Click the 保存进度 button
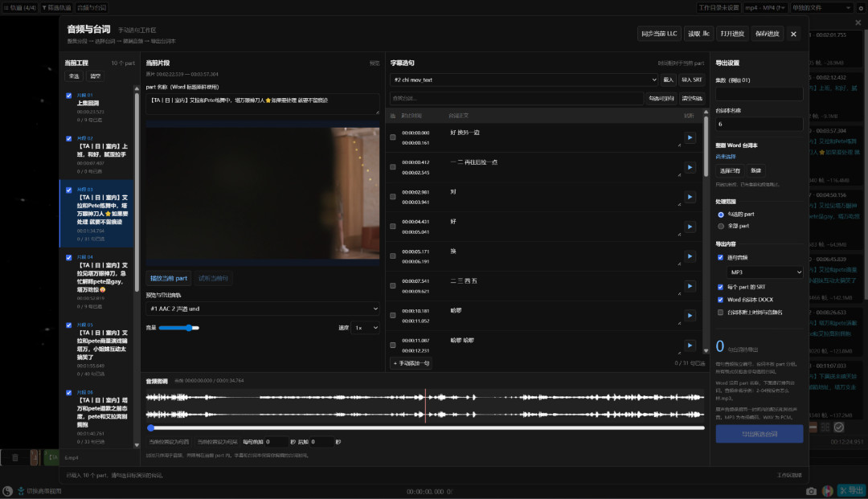This screenshot has height=499, width=868. tap(767, 34)
